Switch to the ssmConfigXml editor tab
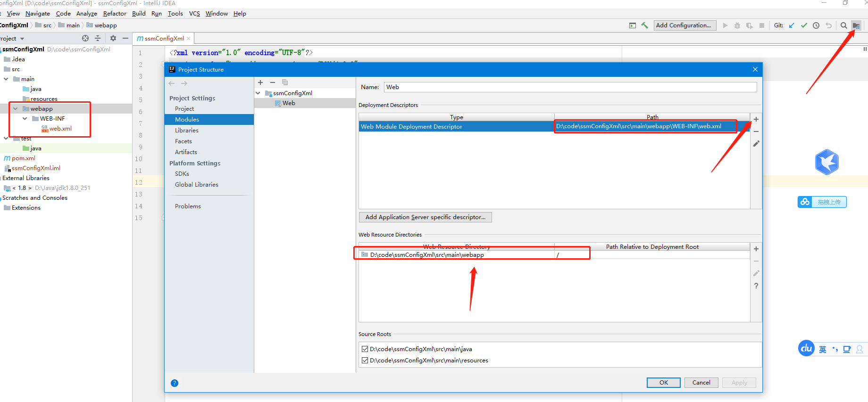The width and height of the screenshot is (868, 402). [163, 39]
